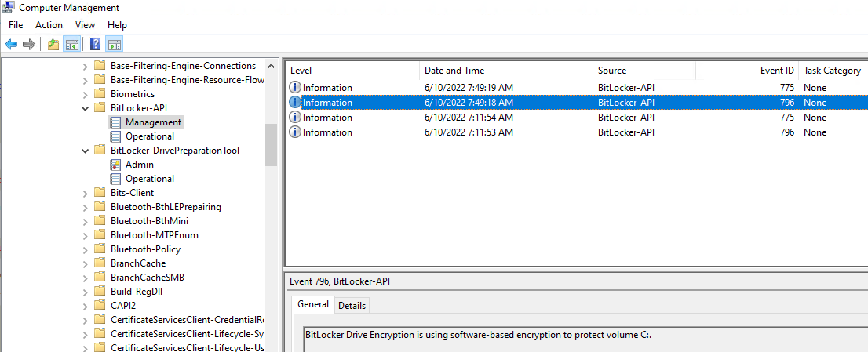Viewport: 868px width, 352px height.
Task: Switch to the Details tab
Action: [352, 305]
